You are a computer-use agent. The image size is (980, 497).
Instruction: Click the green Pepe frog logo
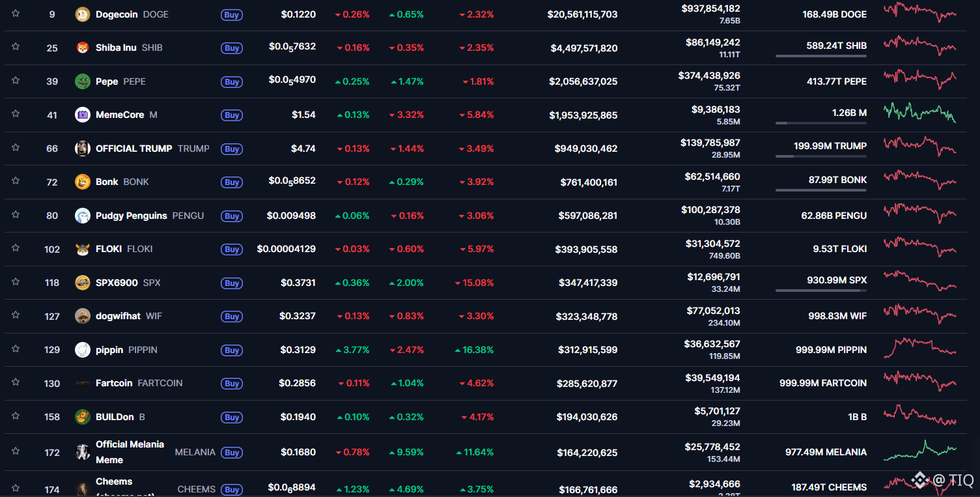[83, 81]
